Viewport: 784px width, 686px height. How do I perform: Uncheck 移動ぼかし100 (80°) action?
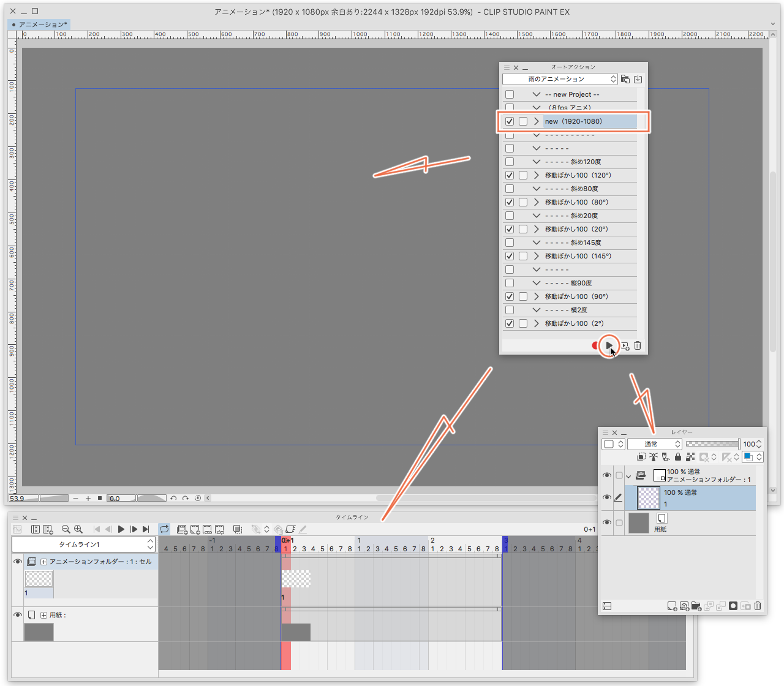(x=510, y=202)
